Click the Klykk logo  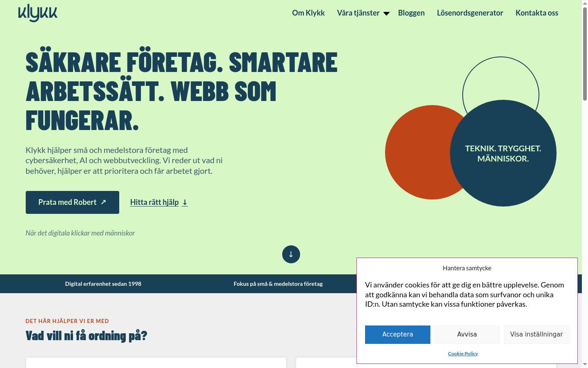pos(38,13)
